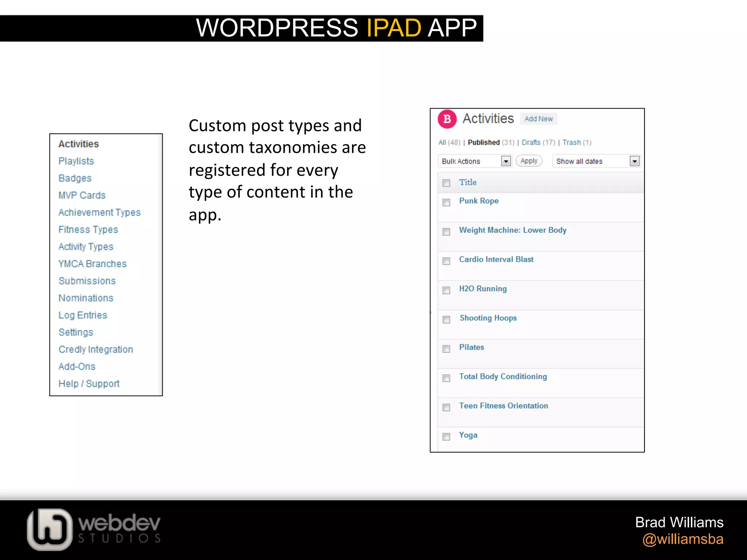Screen dimensions: 747x560
Task: Click the Apply button
Action: [529, 161]
